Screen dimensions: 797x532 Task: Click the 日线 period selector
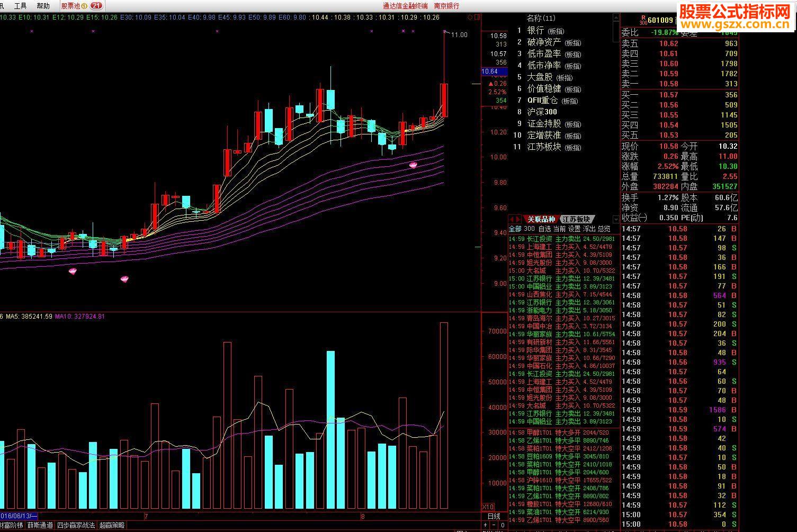coord(494,516)
